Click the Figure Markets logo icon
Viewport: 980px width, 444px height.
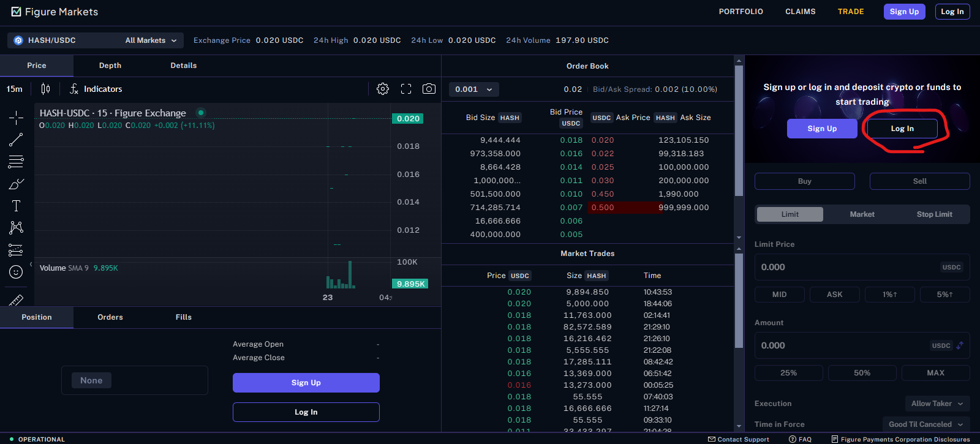point(16,12)
